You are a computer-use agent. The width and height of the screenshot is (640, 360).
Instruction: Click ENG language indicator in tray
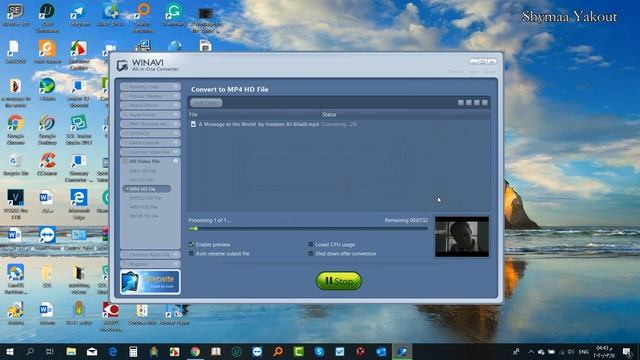click(x=584, y=352)
